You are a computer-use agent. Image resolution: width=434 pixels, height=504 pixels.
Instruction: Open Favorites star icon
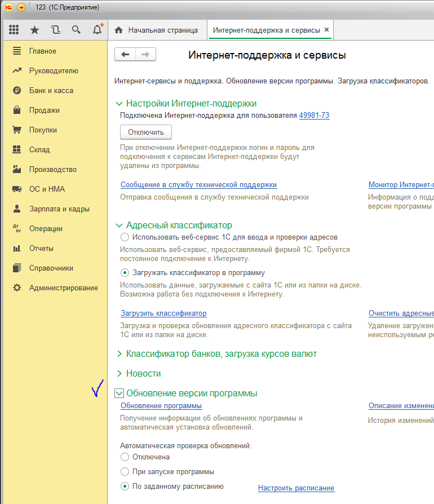(34, 30)
